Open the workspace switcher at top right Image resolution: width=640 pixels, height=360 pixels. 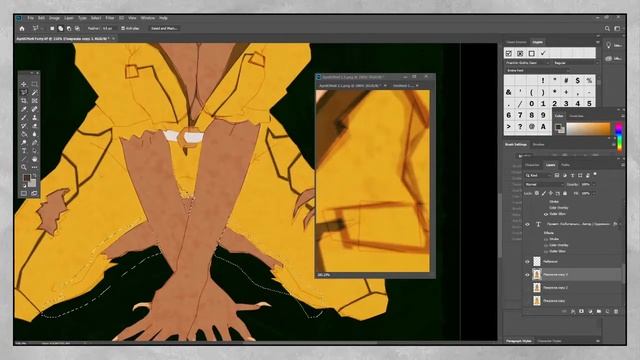[618, 29]
